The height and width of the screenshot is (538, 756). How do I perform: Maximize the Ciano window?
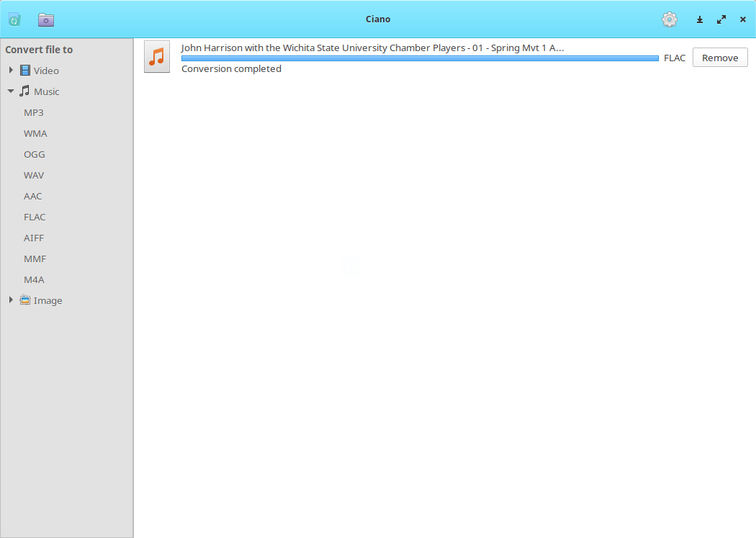[x=721, y=19]
